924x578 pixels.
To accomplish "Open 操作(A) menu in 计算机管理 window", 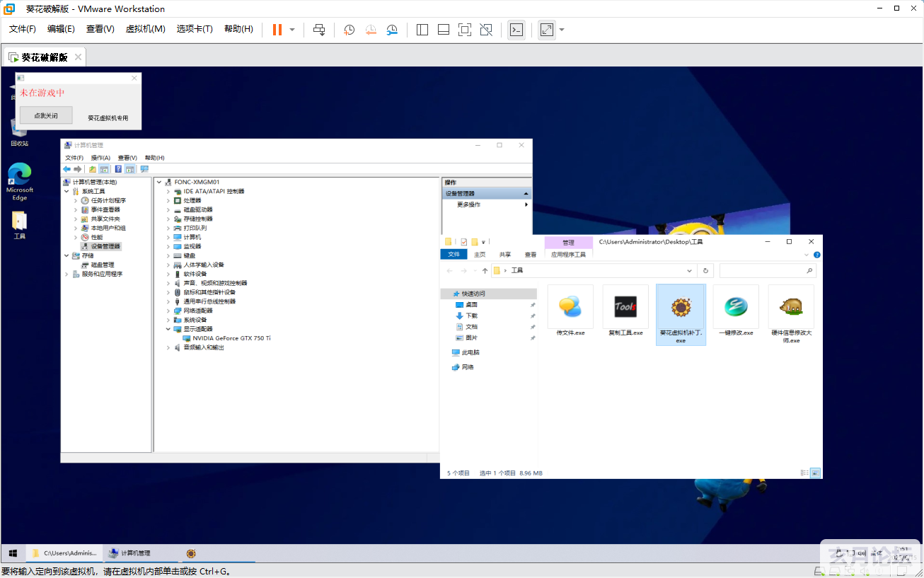I will click(100, 158).
